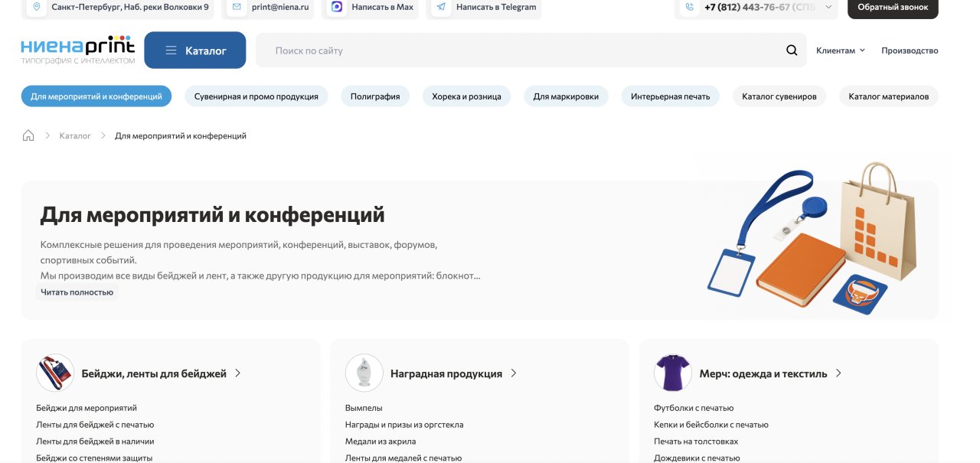
Task: Click Написать в Max link
Action: pyautogui.click(x=382, y=7)
